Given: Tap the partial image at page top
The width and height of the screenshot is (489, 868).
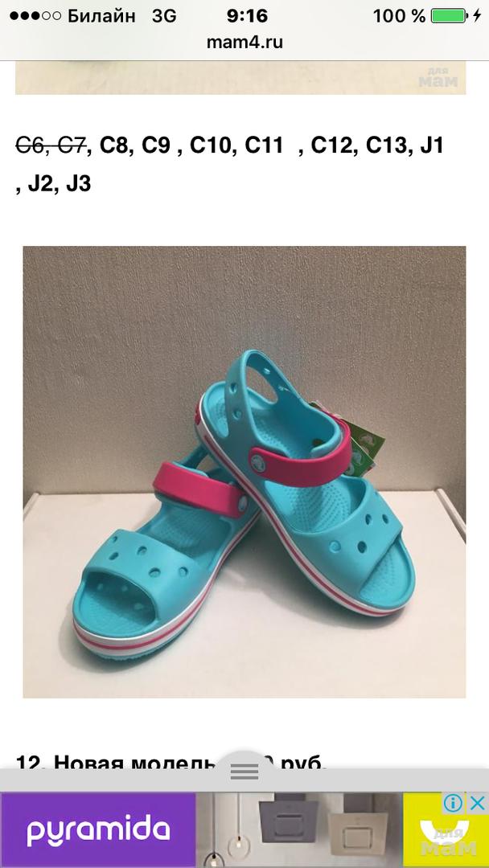Looking at the screenshot, I should (x=240, y=77).
